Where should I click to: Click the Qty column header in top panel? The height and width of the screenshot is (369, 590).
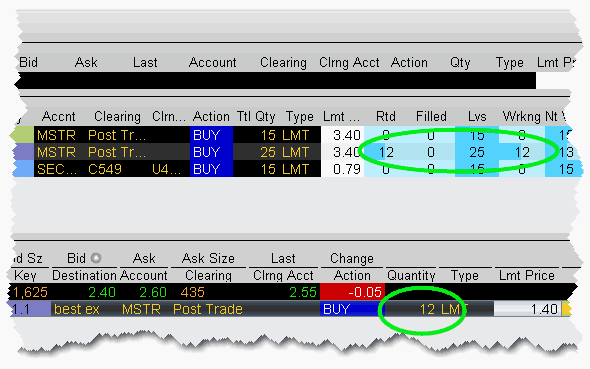click(x=460, y=62)
